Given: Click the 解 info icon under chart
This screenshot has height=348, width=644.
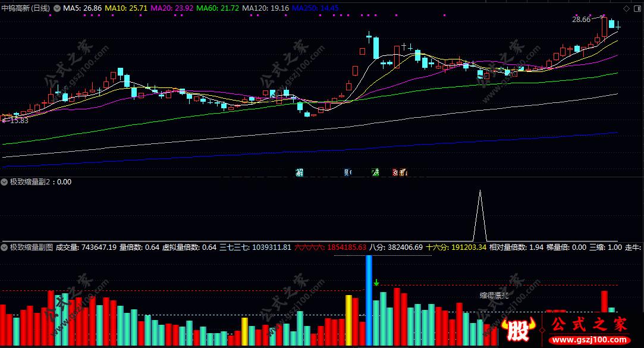Looking at the screenshot, I should click(300, 173).
